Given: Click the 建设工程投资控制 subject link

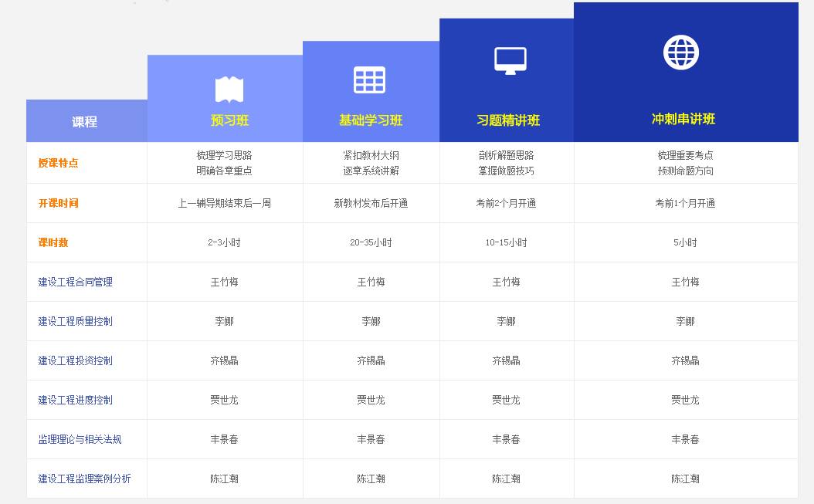Looking at the screenshot, I should tap(76, 361).
